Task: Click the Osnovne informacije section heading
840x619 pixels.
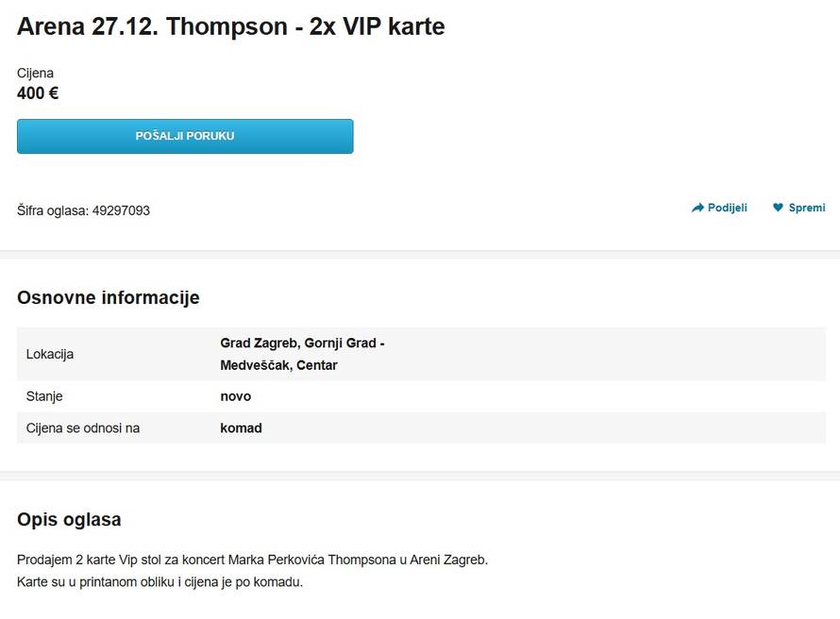Action: pyautogui.click(x=107, y=297)
